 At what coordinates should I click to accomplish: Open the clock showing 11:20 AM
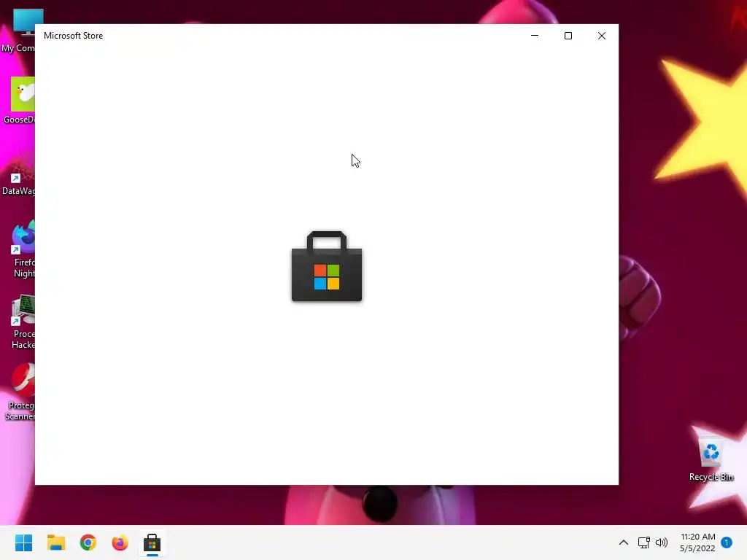[x=698, y=537]
